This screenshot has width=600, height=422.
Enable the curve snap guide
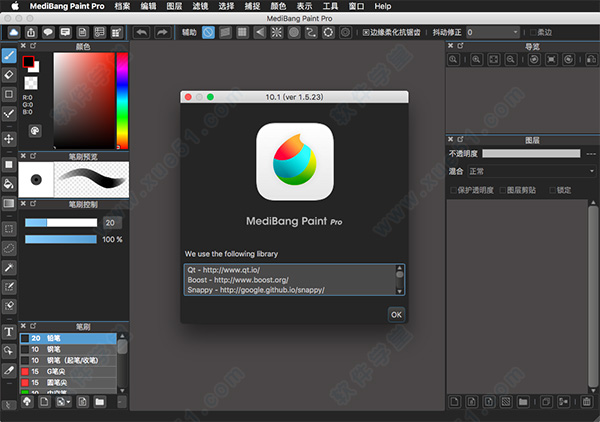(x=311, y=33)
